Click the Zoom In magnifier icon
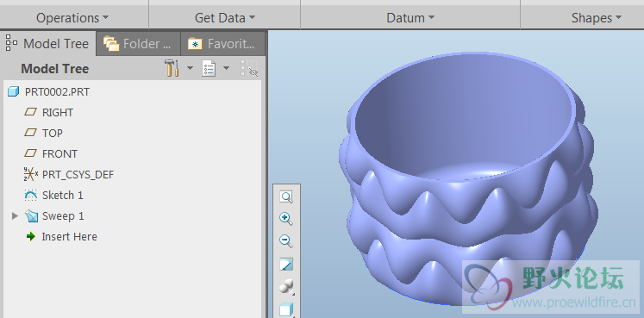This screenshot has width=644, height=318. coord(286,219)
